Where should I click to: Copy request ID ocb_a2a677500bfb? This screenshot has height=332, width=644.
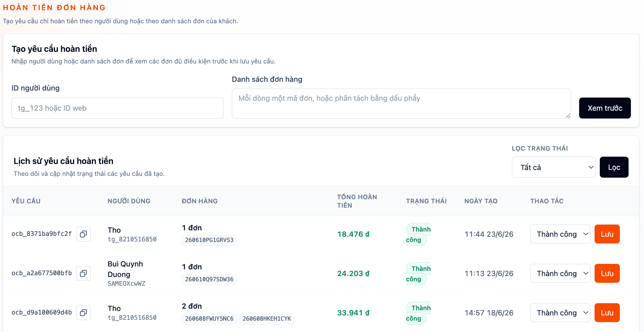[83, 273]
